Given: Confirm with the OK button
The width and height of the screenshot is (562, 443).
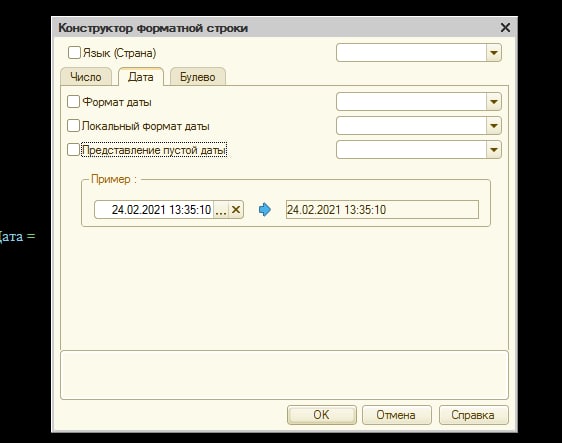Looking at the screenshot, I should [322, 415].
